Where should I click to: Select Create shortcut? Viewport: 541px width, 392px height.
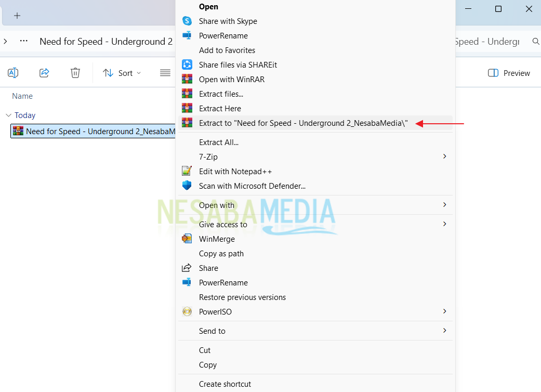(x=315, y=384)
